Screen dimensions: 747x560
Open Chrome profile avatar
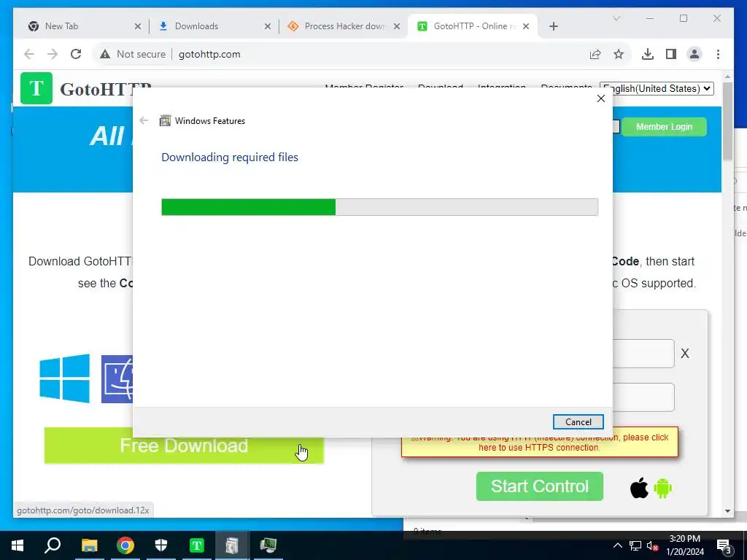point(694,54)
